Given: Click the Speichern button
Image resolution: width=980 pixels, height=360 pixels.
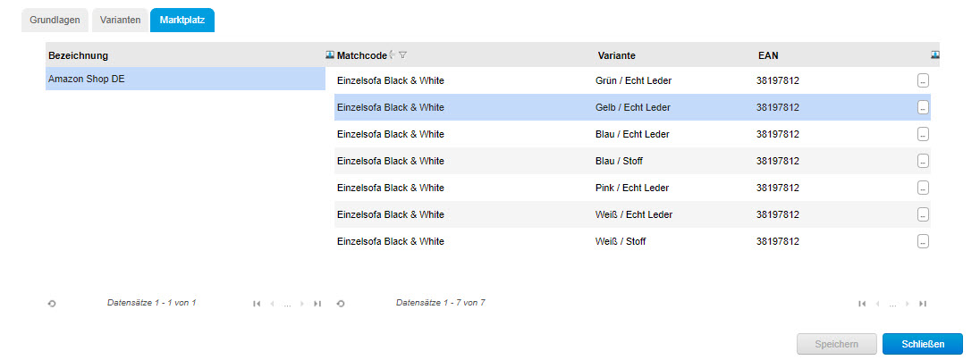Looking at the screenshot, I should 836,344.
